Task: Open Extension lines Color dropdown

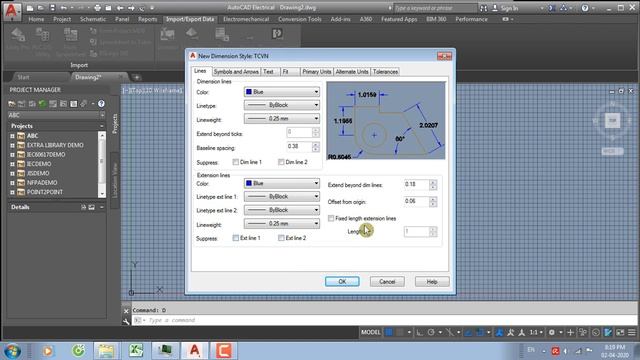Action: (x=282, y=183)
